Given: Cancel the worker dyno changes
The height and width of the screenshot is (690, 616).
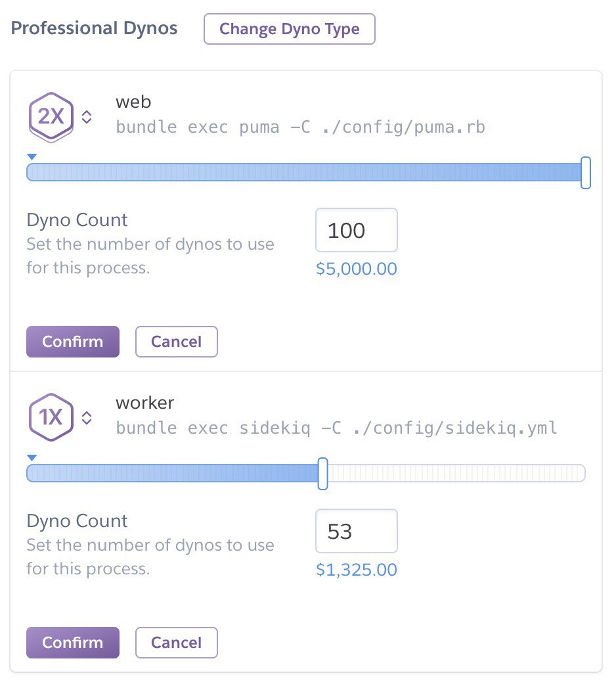Looking at the screenshot, I should click(176, 643).
